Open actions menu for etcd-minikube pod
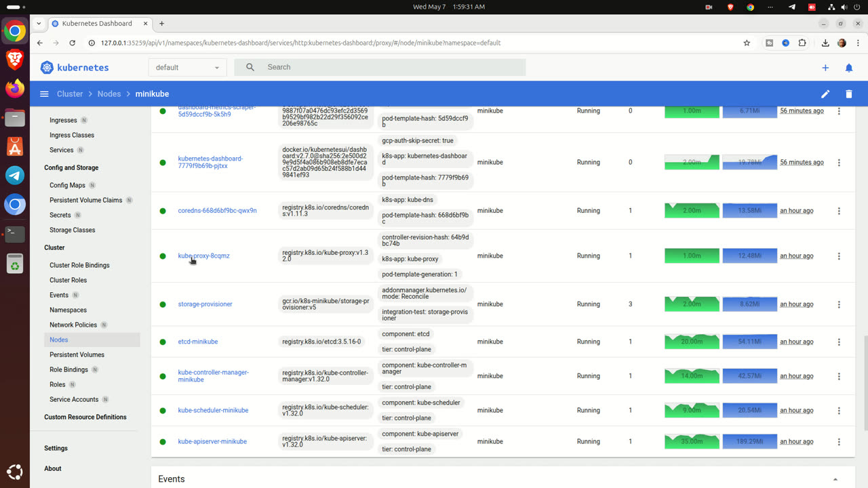 (x=839, y=342)
